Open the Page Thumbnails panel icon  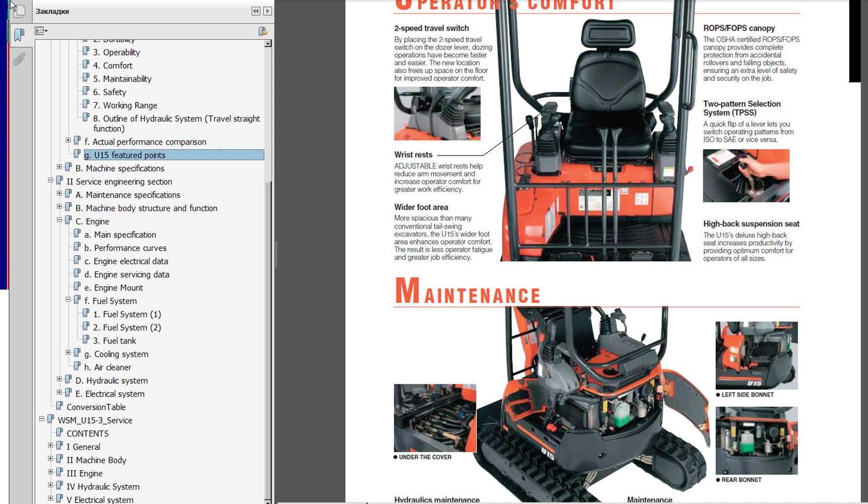click(20, 10)
